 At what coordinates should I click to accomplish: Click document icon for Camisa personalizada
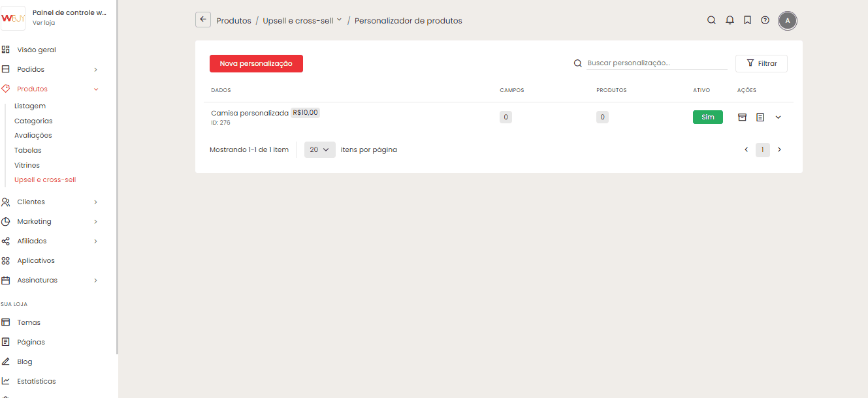(x=760, y=117)
